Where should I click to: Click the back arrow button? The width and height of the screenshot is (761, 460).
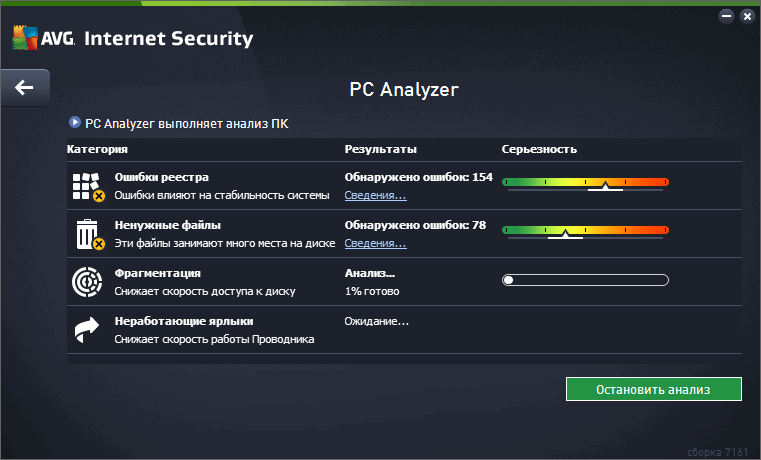point(25,87)
